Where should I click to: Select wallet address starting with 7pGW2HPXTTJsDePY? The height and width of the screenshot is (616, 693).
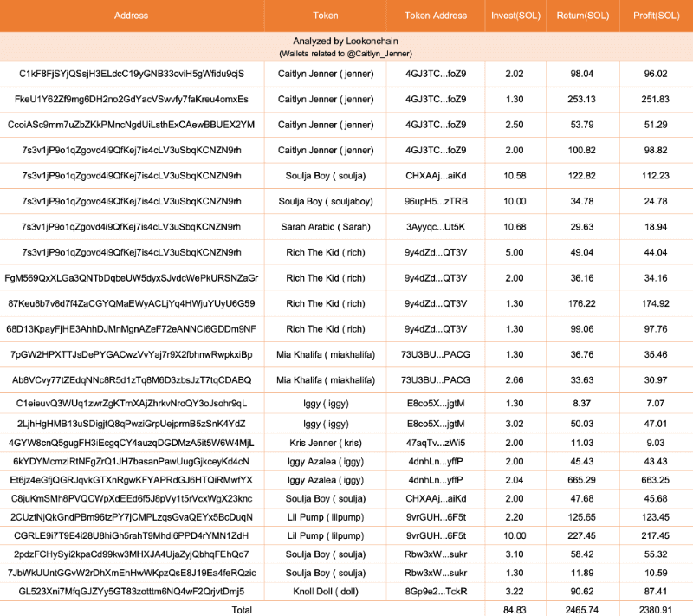(132, 355)
